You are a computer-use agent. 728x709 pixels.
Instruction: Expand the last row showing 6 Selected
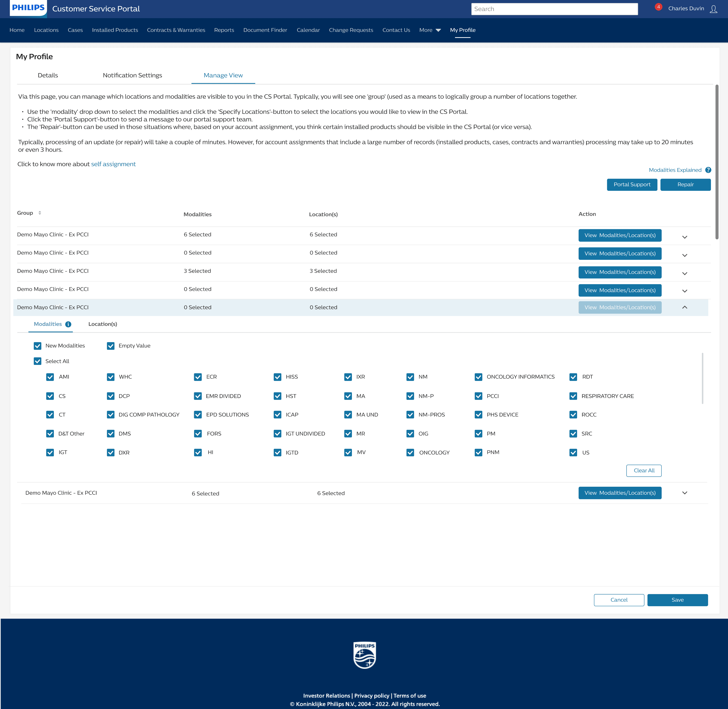(684, 493)
